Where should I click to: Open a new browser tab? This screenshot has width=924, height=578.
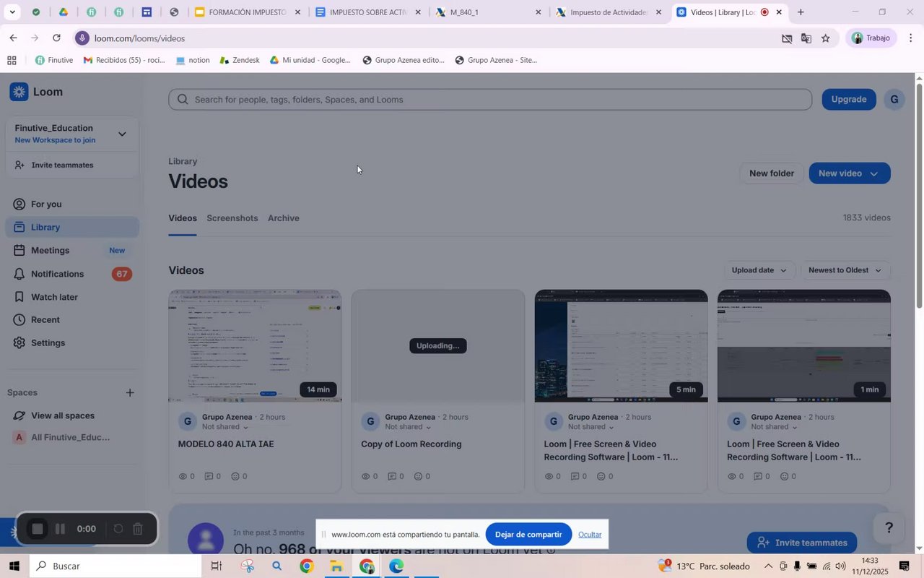click(x=801, y=12)
